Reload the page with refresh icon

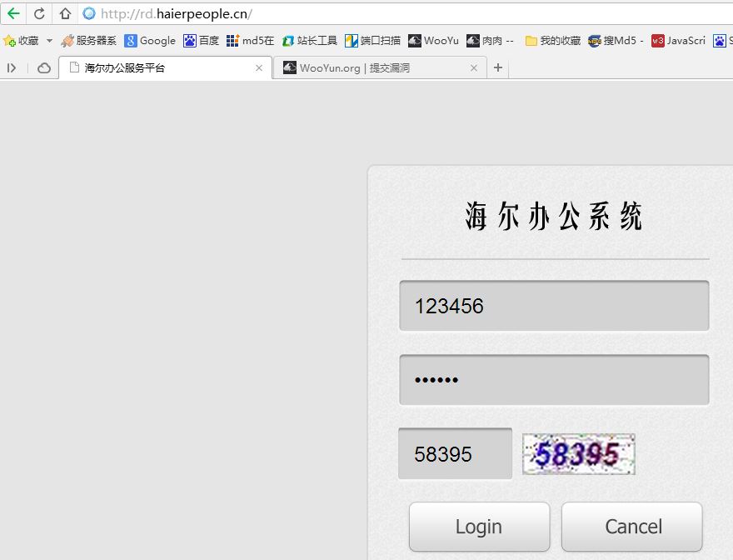[39, 13]
